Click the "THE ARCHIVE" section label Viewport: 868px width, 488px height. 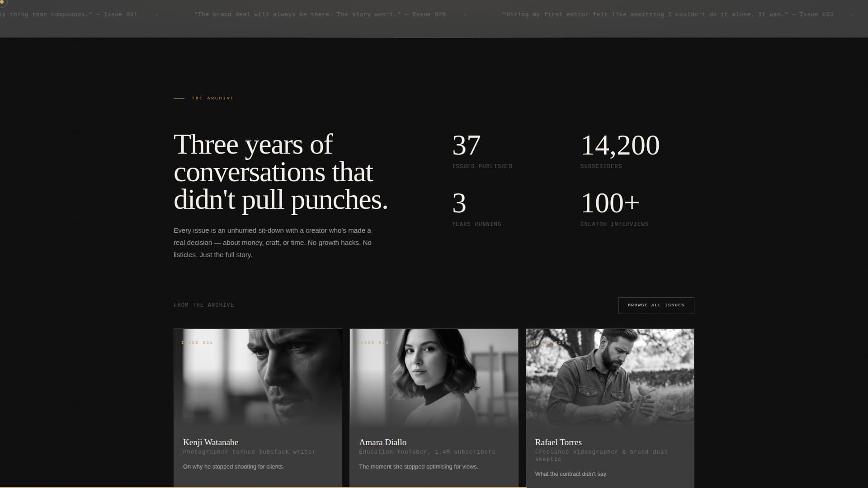[x=212, y=98]
